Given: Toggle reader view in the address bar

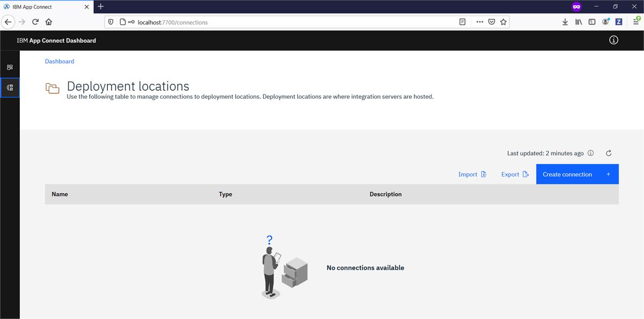Looking at the screenshot, I should [462, 22].
